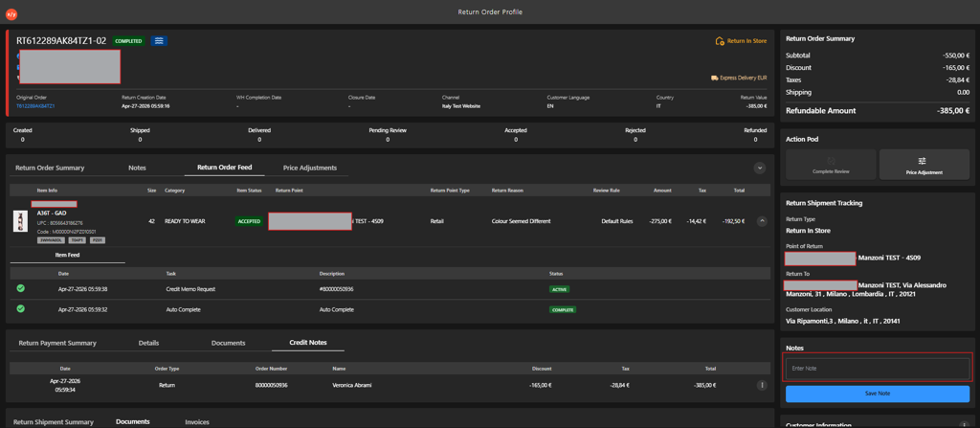The height and width of the screenshot is (428, 980).
Task: Click the orange x/y app logo
Action: click(x=11, y=12)
